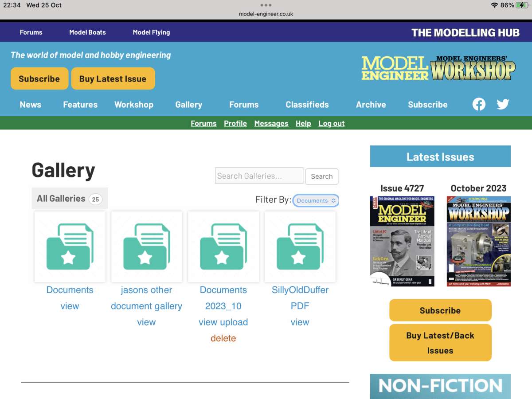This screenshot has height=399, width=532.
Task: Open the Documents 2023_10 title link
Action: pos(223,298)
